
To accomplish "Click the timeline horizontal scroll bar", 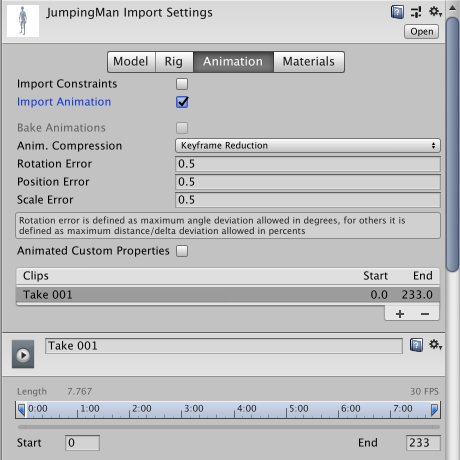I will tap(229, 427).
